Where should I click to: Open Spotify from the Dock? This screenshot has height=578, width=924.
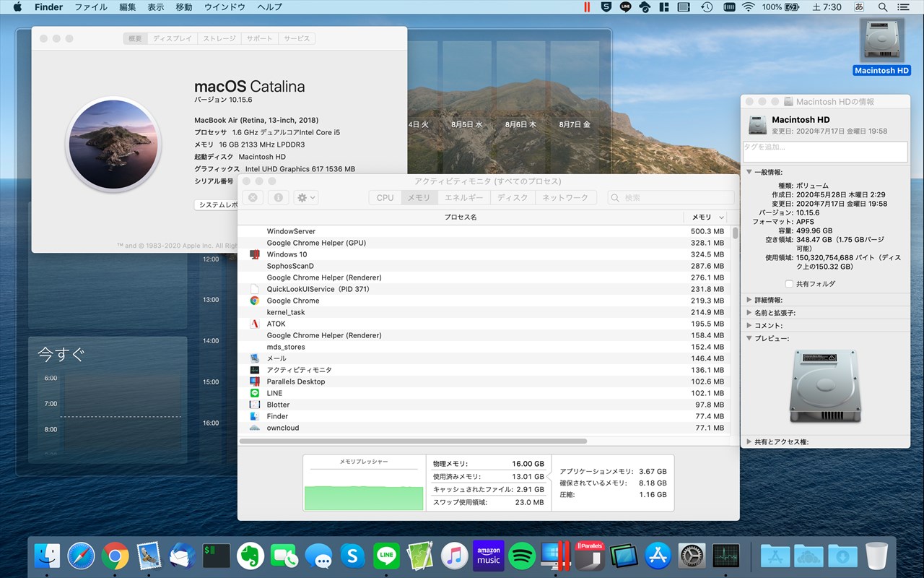pos(522,556)
